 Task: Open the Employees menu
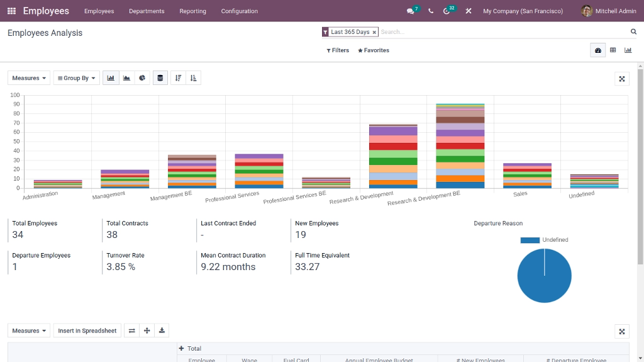pos(99,11)
